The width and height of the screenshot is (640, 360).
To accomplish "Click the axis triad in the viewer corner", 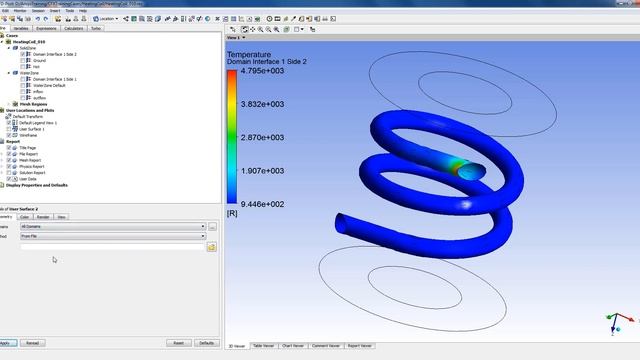I will 619,324.
